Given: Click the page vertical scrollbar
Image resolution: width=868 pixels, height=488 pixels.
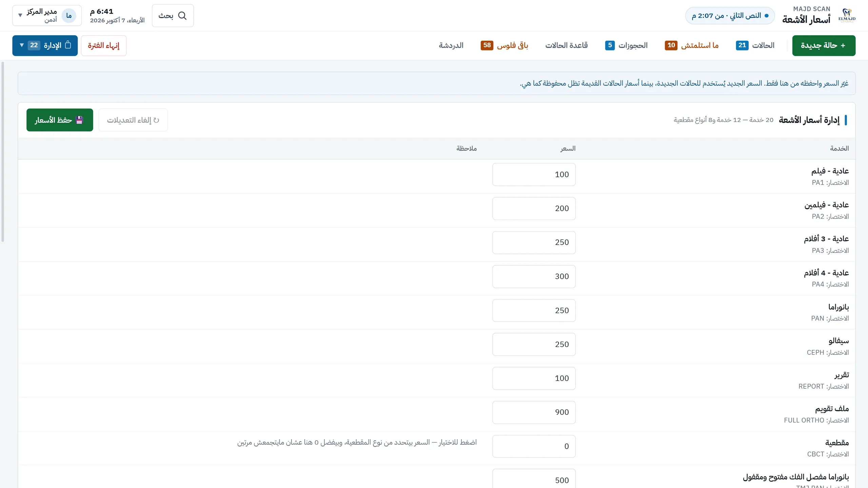Looking at the screenshot, I should coord(3,152).
